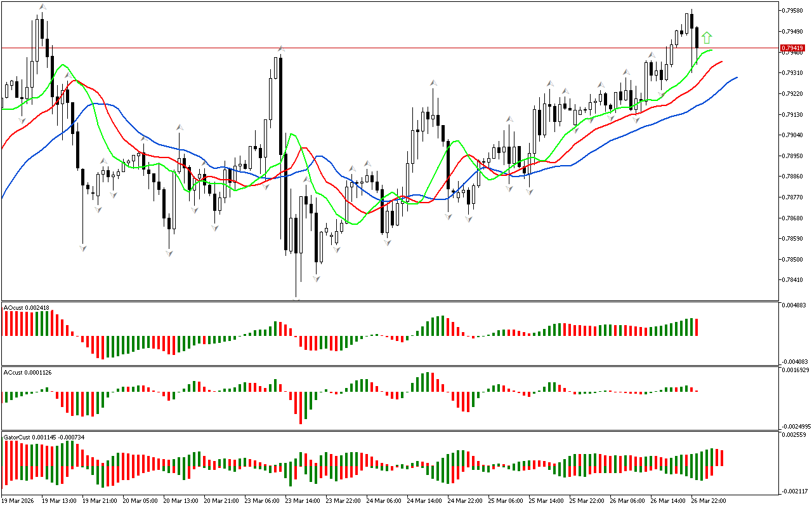
Task: Select the up fractal above the 23 Mar 06:00 peak
Action: pyautogui.click(x=280, y=48)
